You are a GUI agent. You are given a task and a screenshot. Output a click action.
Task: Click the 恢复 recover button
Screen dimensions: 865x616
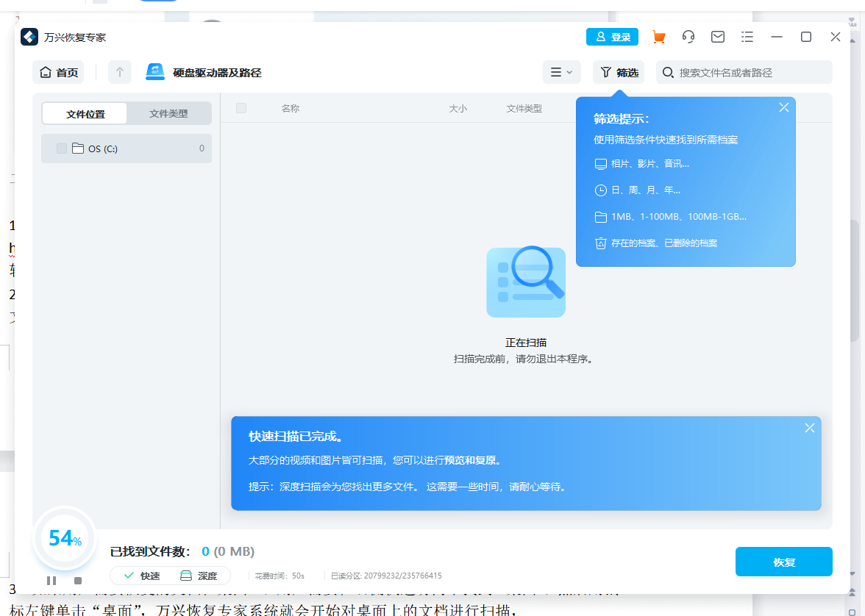pyautogui.click(x=783, y=561)
